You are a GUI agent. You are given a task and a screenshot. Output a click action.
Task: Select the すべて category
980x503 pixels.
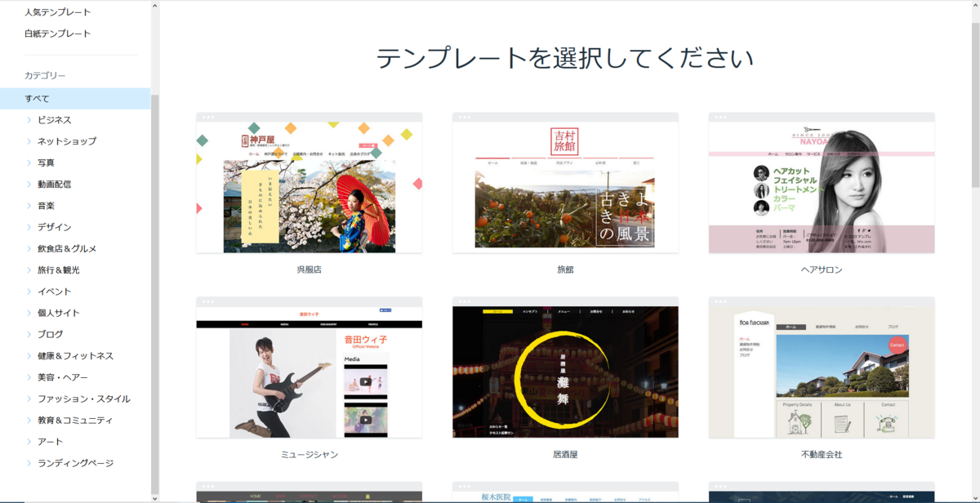click(x=75, y=99)
